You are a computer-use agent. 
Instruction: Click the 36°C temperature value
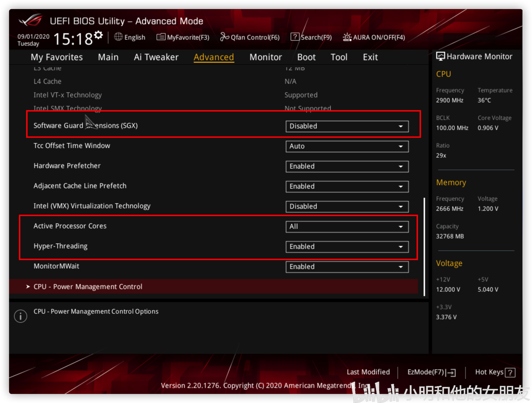(x=484, y=100)
